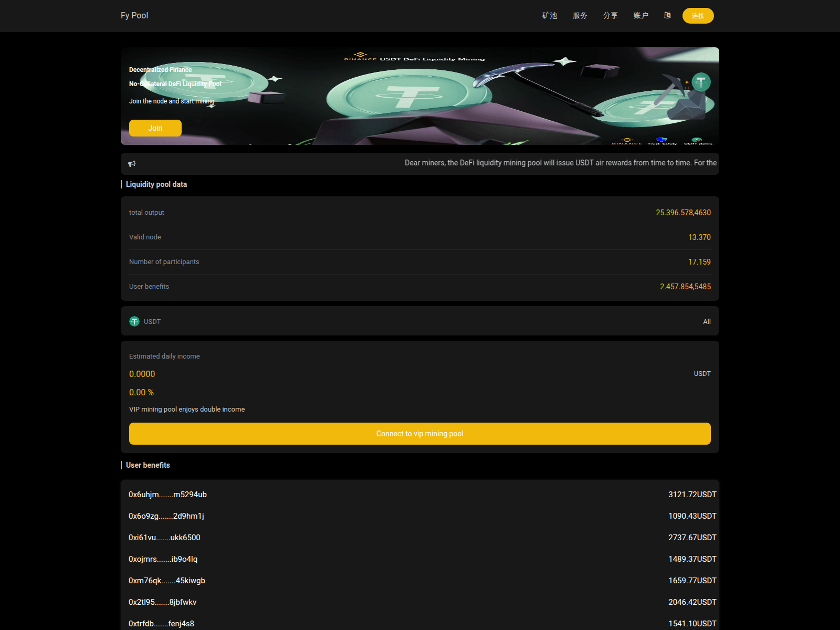Click Connect to vip mining pool button
Image resolution: width=840 pixels, height=630 pixels.
pyautogui.click(x=420, y=434)
